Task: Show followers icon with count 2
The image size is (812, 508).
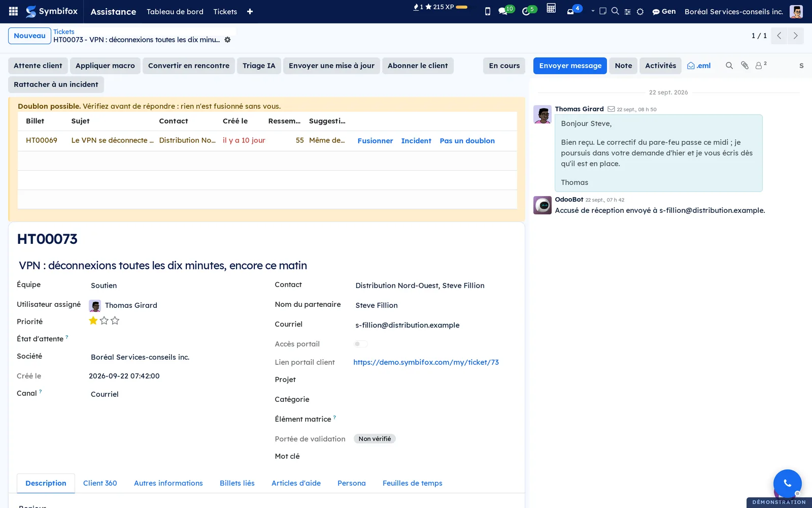Action: pos(761,65)
